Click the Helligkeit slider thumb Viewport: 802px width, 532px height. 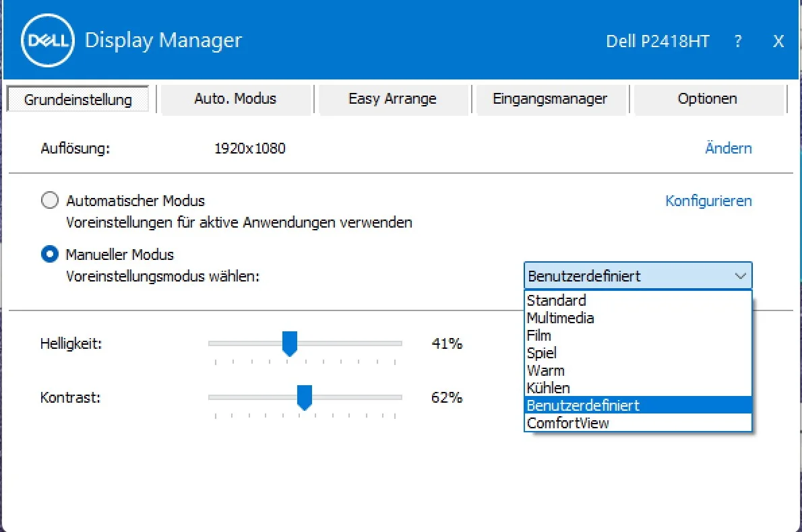pyautogui.click(x=290, y=343)
